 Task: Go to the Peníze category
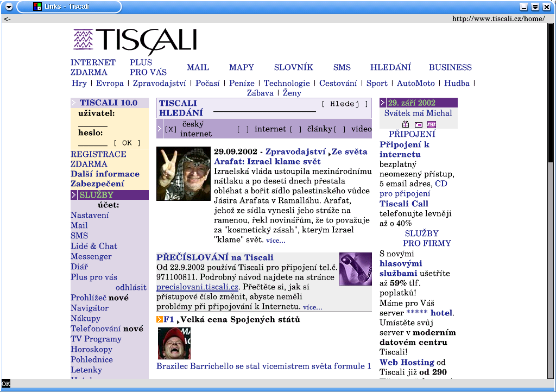(x=242, y=83)
